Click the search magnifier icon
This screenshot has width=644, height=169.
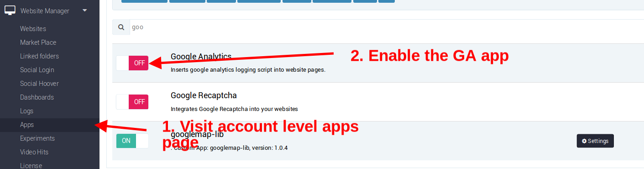(x=121, y=27)
